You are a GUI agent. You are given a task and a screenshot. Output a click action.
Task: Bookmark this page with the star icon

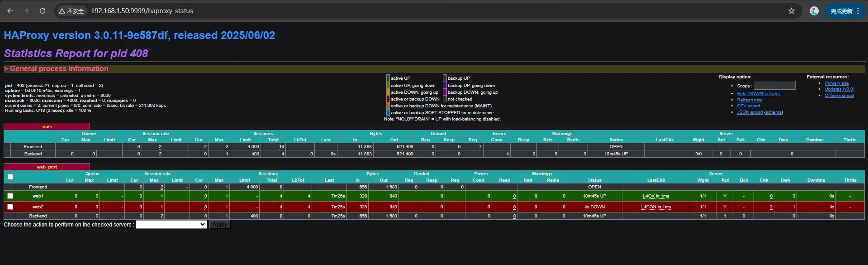(792, 11)
